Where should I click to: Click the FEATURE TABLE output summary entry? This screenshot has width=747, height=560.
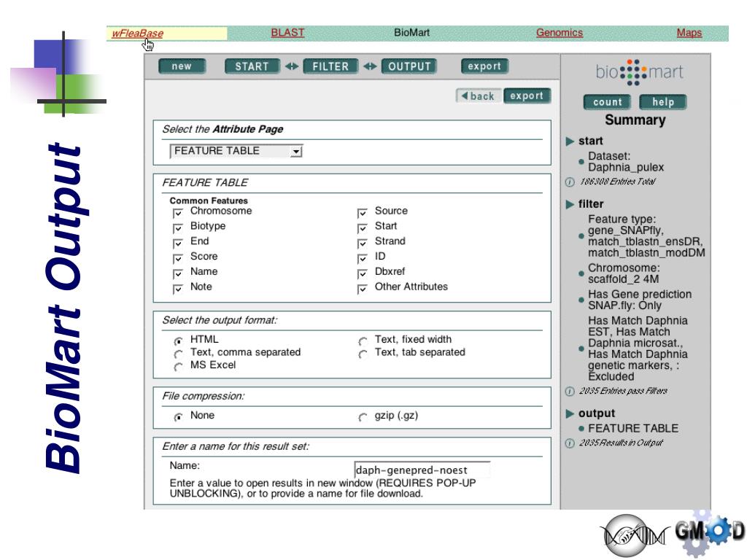point(633,428)
